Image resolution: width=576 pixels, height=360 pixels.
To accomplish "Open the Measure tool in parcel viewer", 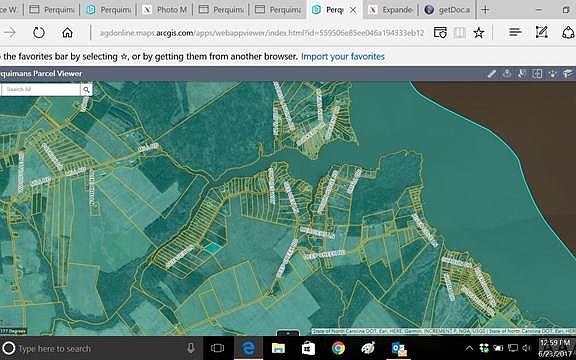I will point(492,74).
